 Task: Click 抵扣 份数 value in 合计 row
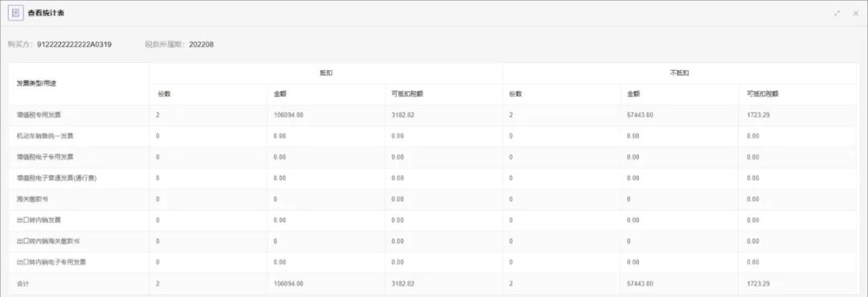pyautogui.click(x=158, y=283)
